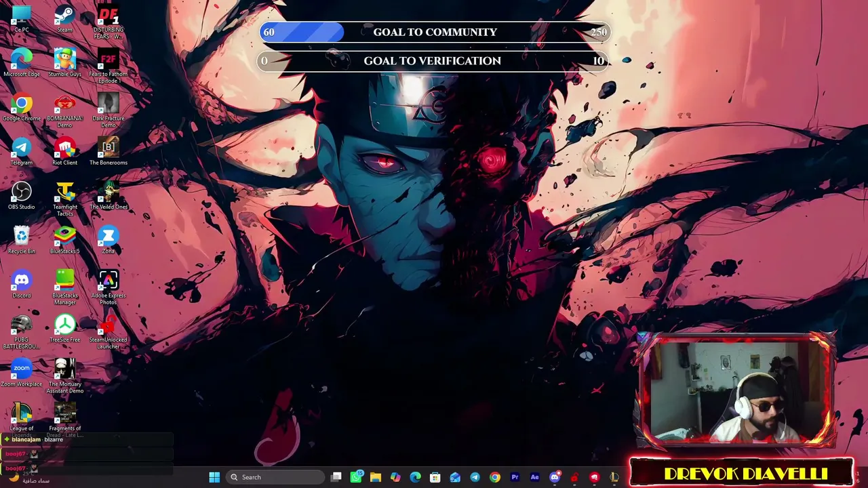Open Microsoft Store in the taskbar
Image resolution: width=868 pixels, height=488 pixels.
tap(435, 477)
